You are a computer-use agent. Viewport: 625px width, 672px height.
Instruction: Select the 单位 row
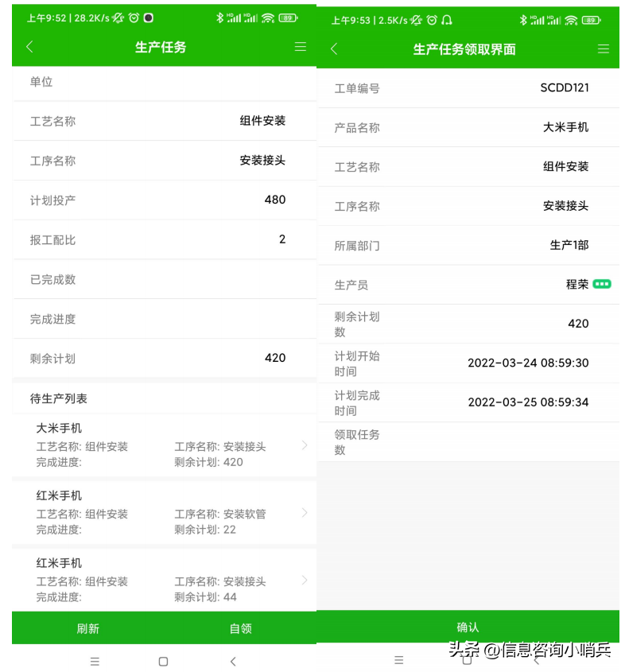(165, 82)
